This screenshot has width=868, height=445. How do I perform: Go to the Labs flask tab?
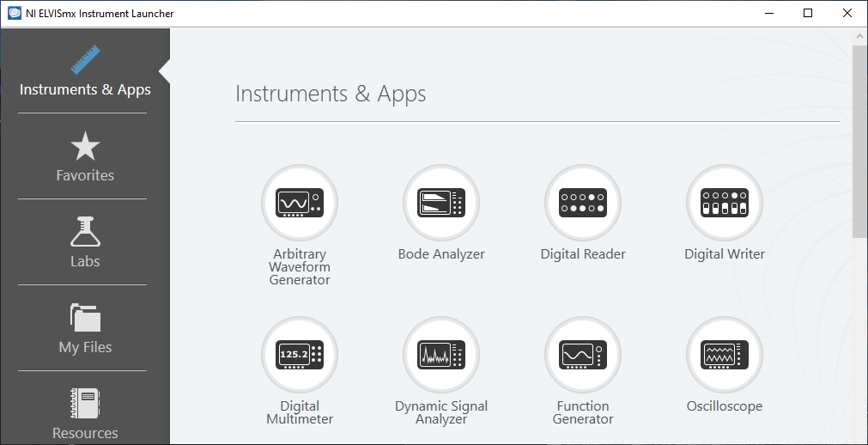85,243
